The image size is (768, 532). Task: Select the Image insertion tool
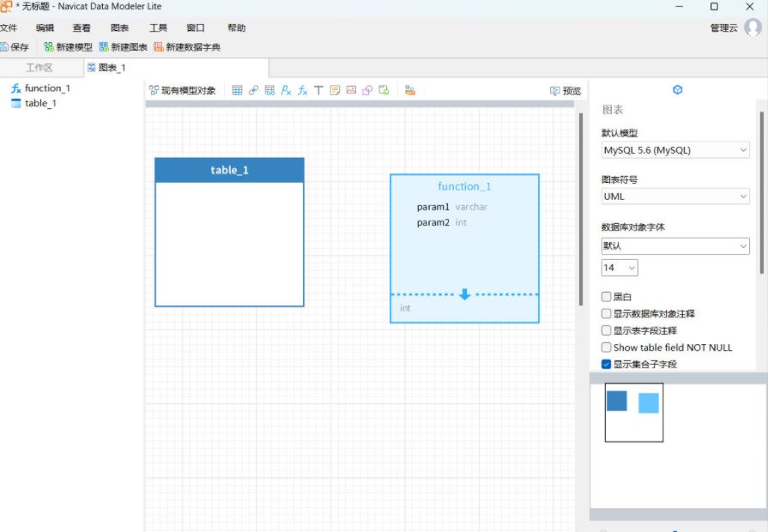point(351,89)
